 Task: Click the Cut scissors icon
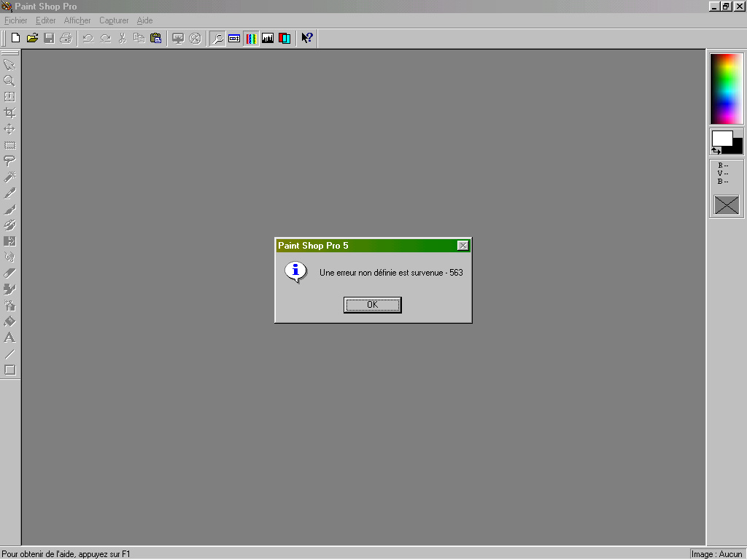click(123, 38)
